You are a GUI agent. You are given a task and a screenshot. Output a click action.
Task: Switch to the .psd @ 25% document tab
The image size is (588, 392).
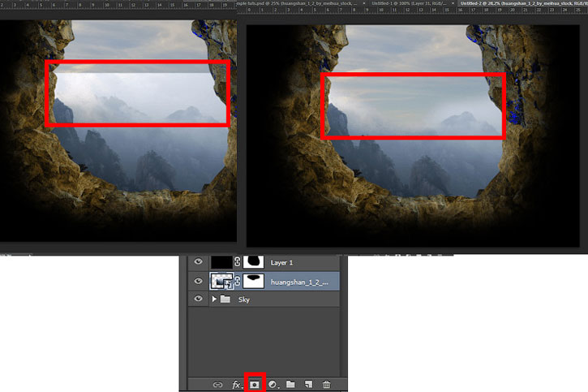pyautogui.click(x=296, y=3)
